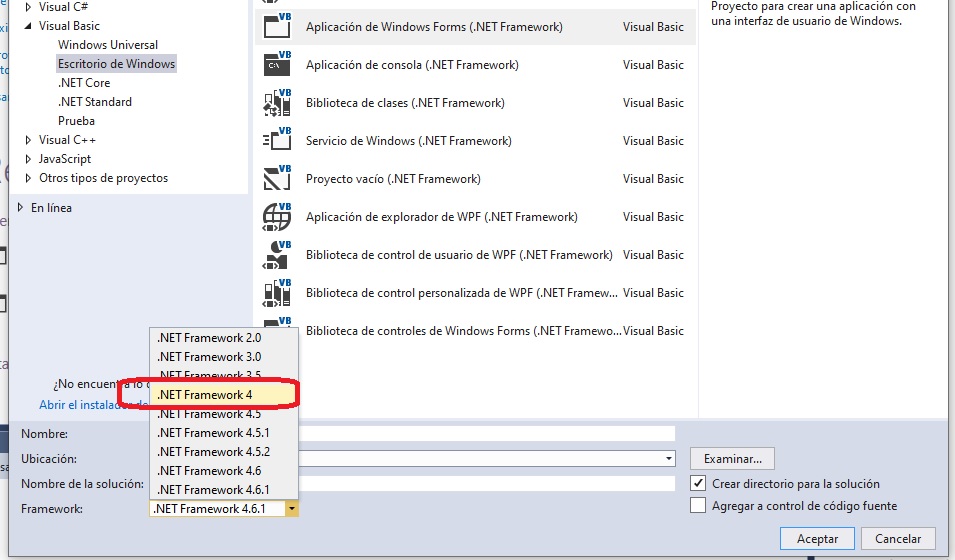955x560 pixels.
Task: Select 'Escritorio de Windows' tree item
Action: point(116,64)
